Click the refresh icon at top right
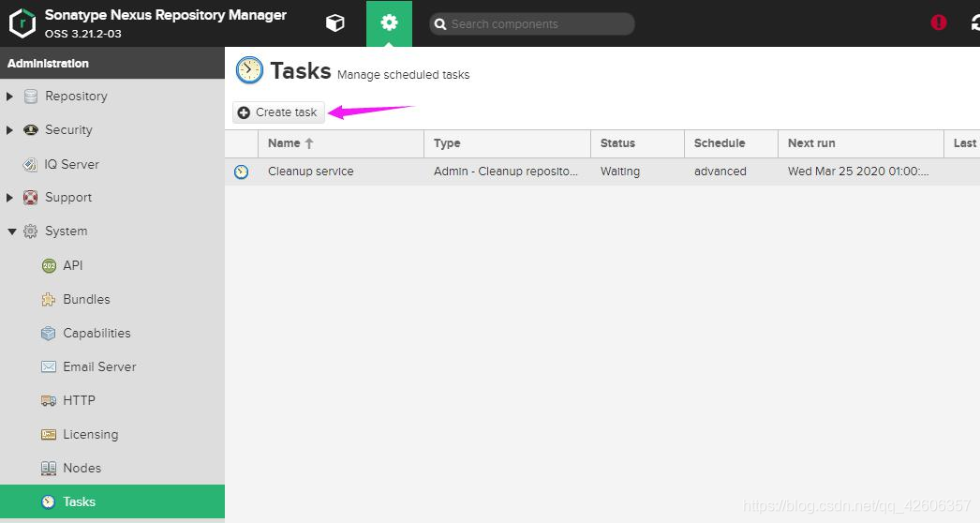The height and width of the screenshot is (523, 980). 975,23
